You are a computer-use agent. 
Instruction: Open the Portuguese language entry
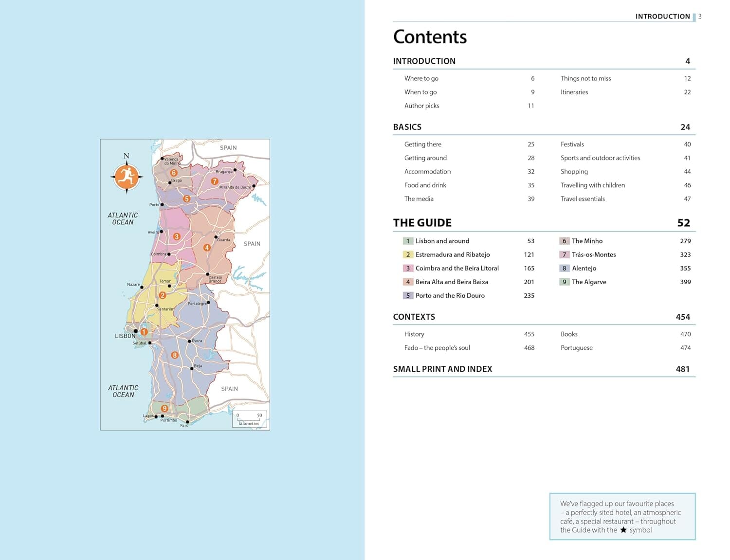577,348
